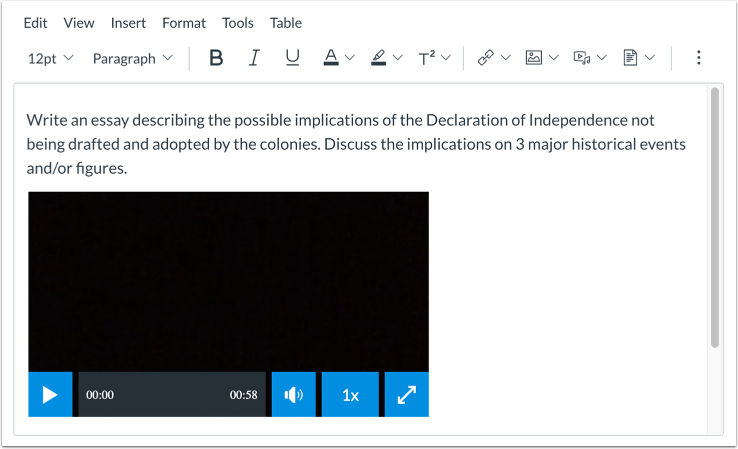Change the 1x playback speed

350,394
